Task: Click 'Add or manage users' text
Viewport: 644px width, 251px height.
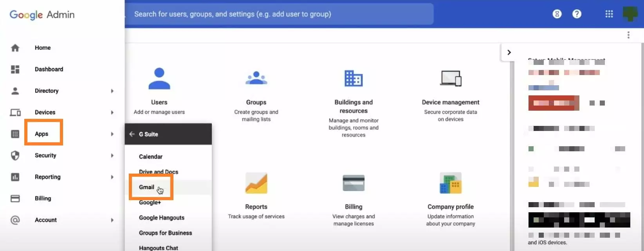Action: (159, 112)
